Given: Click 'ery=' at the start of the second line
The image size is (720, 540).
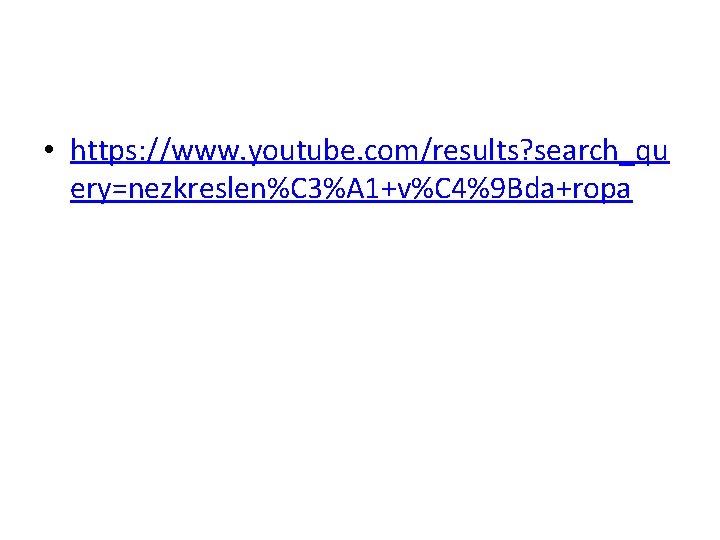Looking at the screenshot, I should (99, 190).
